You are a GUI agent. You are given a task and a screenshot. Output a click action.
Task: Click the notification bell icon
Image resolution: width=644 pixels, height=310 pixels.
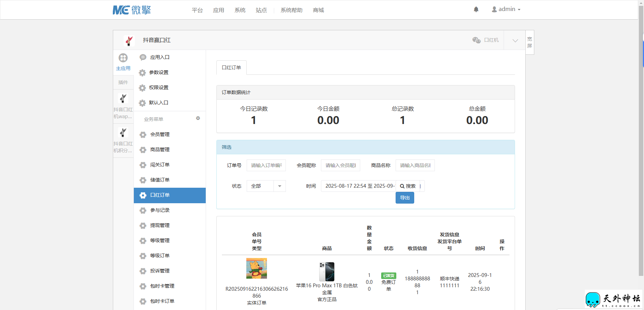pos(476,9)
